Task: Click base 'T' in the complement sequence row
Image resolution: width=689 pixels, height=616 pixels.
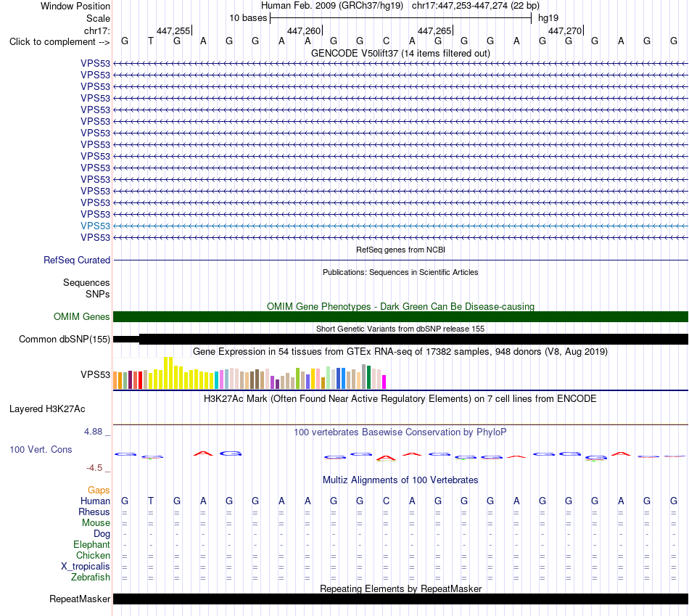Action: click(151, 41)
